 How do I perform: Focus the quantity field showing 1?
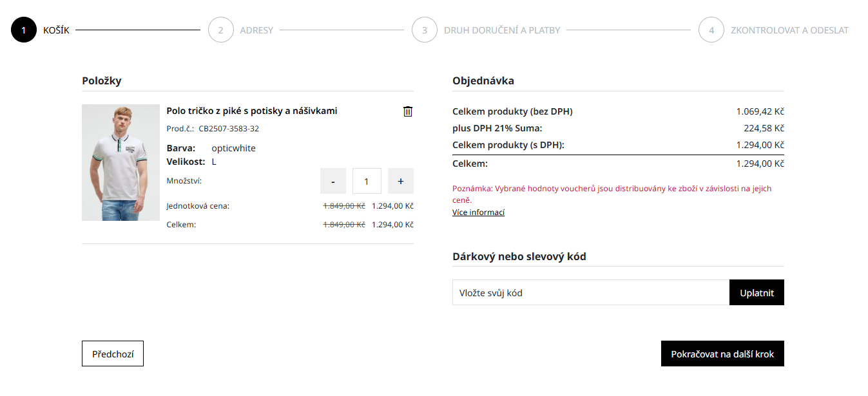pos(367,181)
